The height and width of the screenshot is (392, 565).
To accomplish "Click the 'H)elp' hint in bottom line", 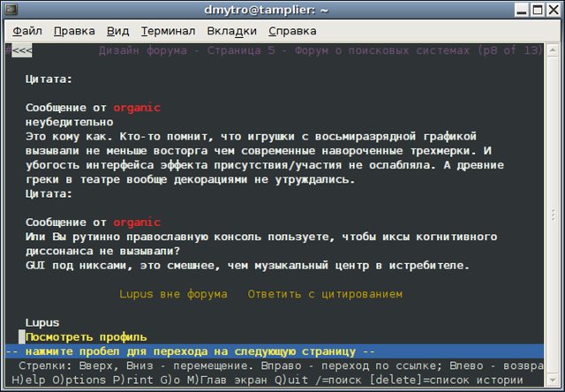I will pos(28,380).
